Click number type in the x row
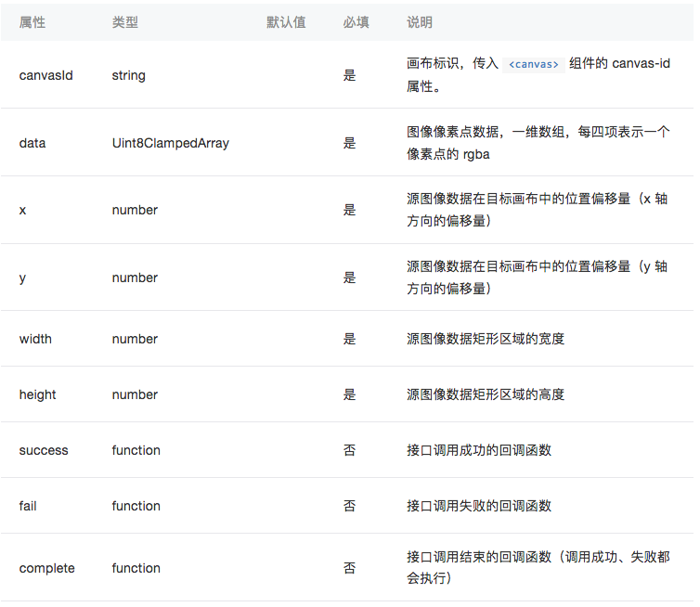This screenshot has height=607, width=700. [x=135, y=210]
